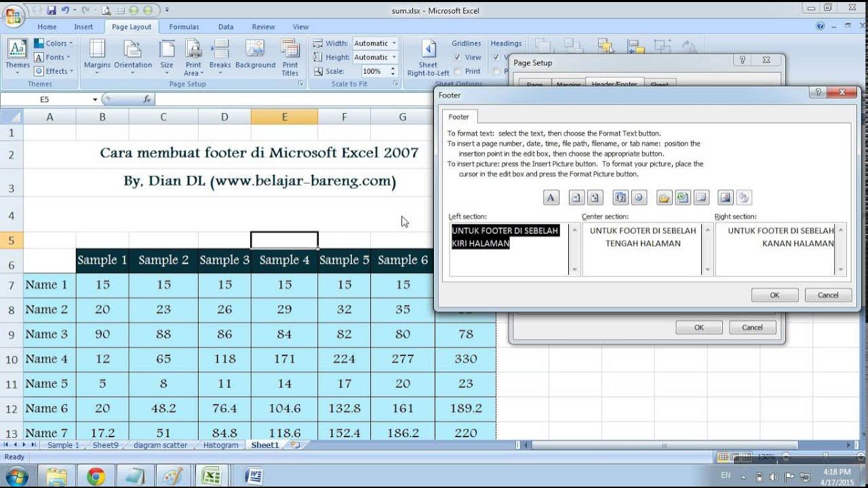Screen dimensions: 868x488
Task: Open the Height Automatic dropdown
Action: 394,58
